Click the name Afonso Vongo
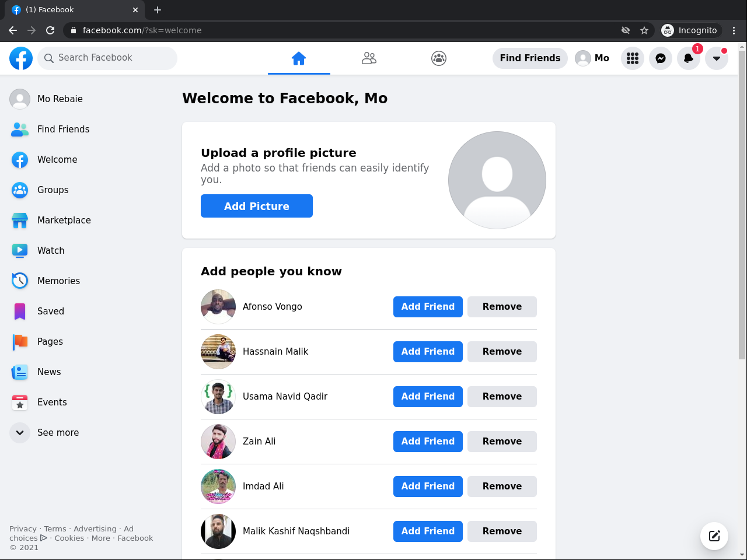This screenshot has width=747, height=560. click(273, 307)
